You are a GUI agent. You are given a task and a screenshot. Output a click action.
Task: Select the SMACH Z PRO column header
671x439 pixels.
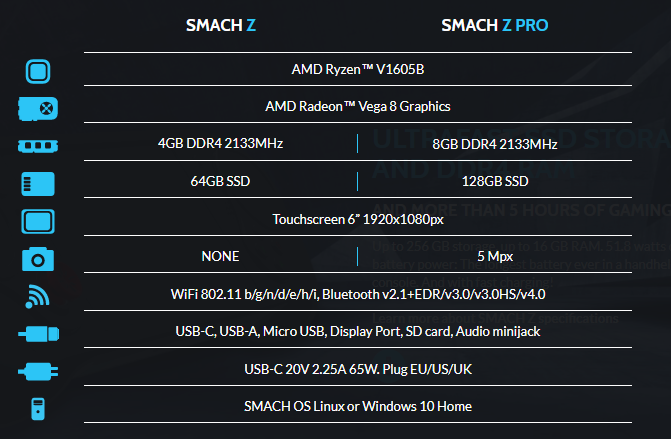[497, 25]
